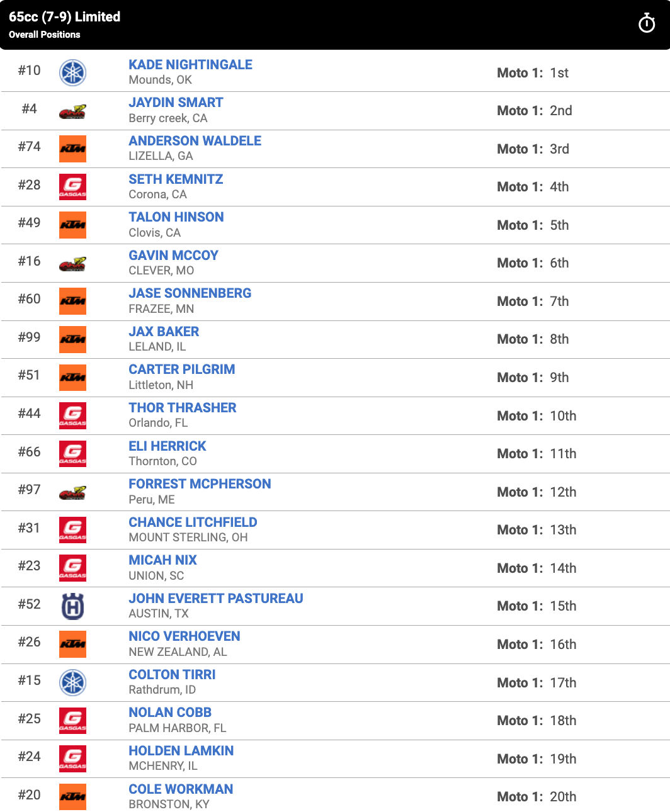Click the Yamaha logo next to Colton Tirri
This screenshot has height=812, width=670.
[x=72, y=682]
